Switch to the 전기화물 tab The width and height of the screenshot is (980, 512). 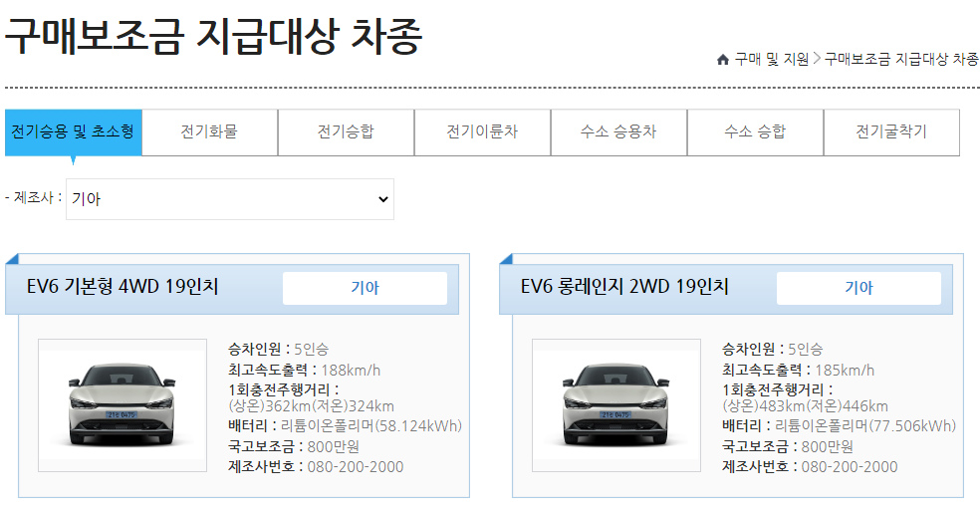point(209,131)
